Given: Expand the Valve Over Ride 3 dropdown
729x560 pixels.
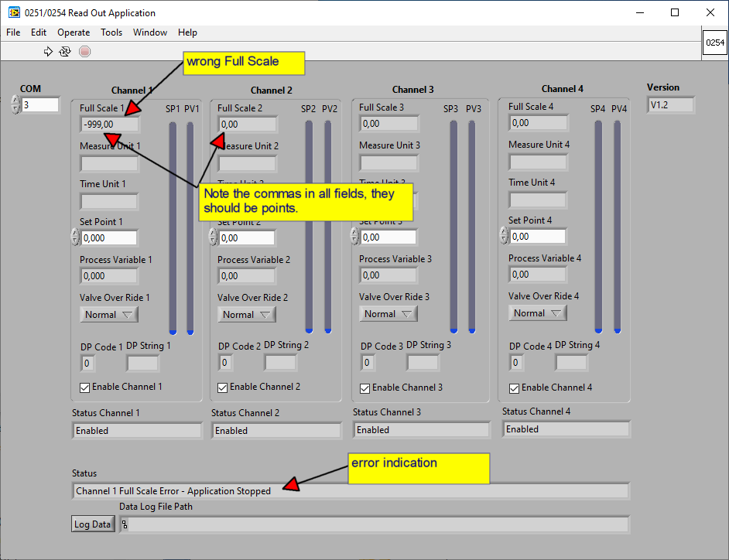Looking at the screenshot, I should click(x=388, y=314).
